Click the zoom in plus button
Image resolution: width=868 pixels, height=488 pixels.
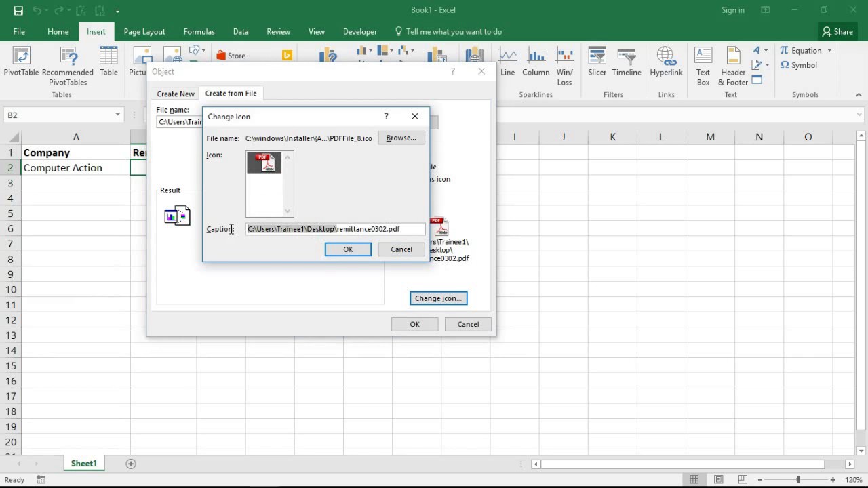pyautogui.click(x=833, y=480)
